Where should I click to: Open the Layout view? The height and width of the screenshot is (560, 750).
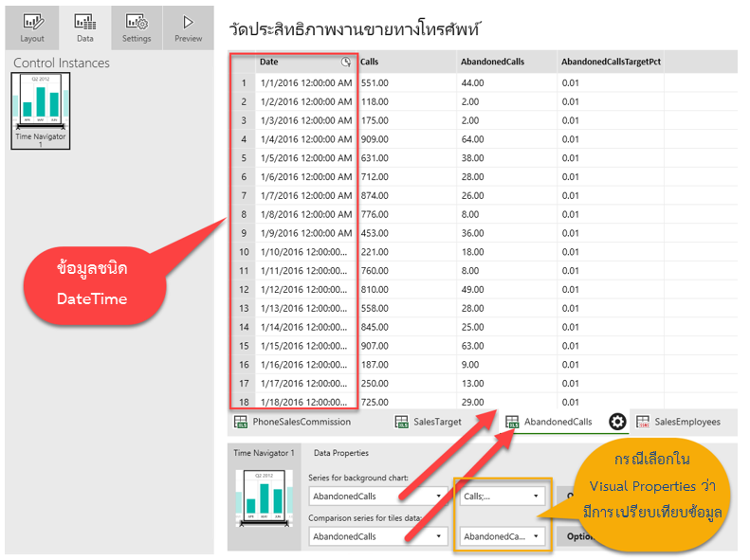(x=32, y=27)
